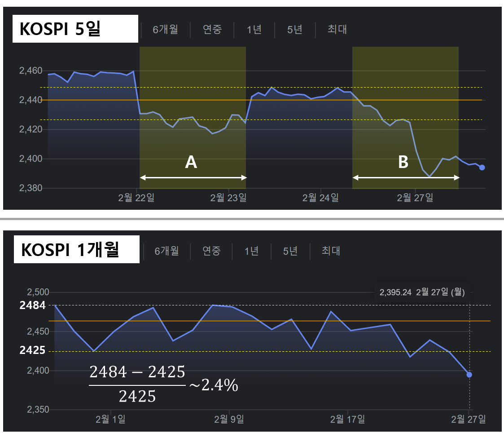Click the 2월 17일 axis label
The image size is (504, 433).
pyautogui.click(x=347, y=419)
